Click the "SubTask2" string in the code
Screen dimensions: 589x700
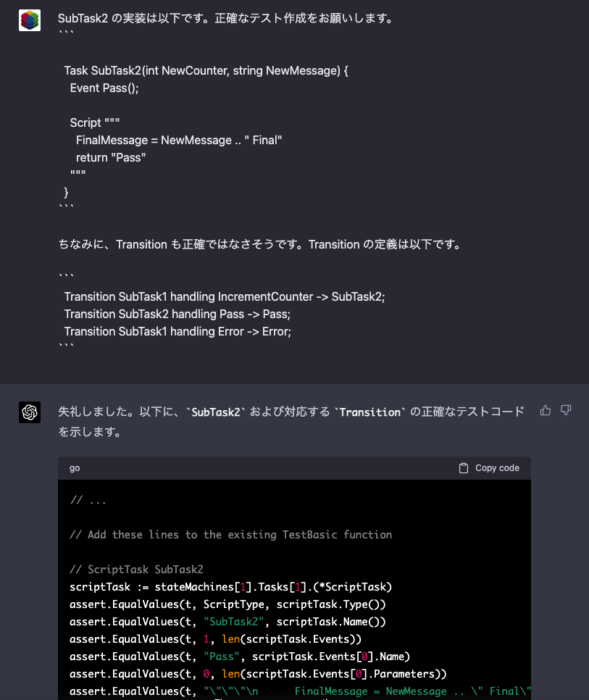tap(234, 622)
